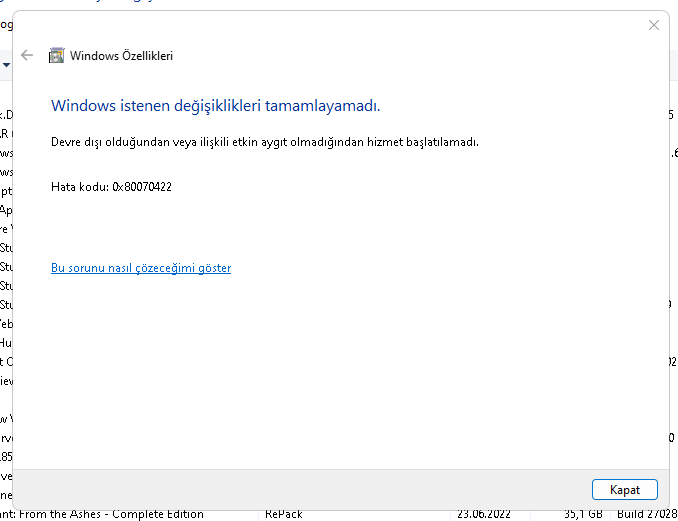This screenshot has width=678, height=521.
Task: Click the heading 'Windows istenen değişiklikleri tamamlayamadı.'
Action: [x=216, y=105]
